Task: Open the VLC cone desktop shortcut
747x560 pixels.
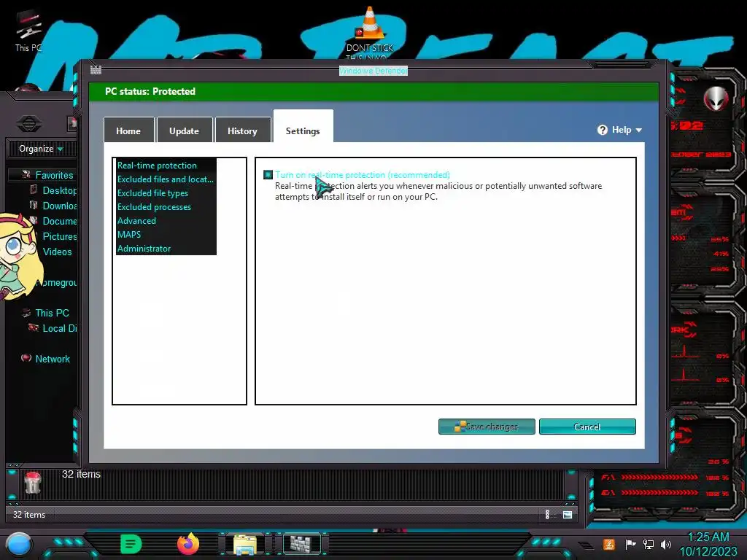Action: click(370, 32)
